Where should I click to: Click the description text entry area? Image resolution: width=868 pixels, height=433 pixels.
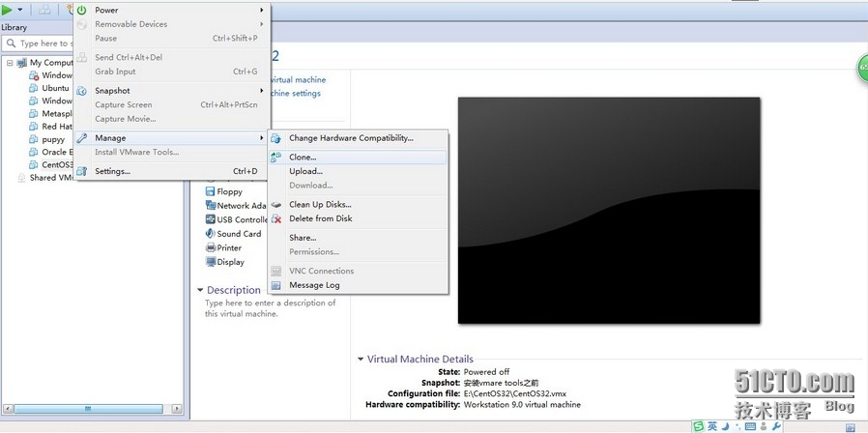(270, 308)
